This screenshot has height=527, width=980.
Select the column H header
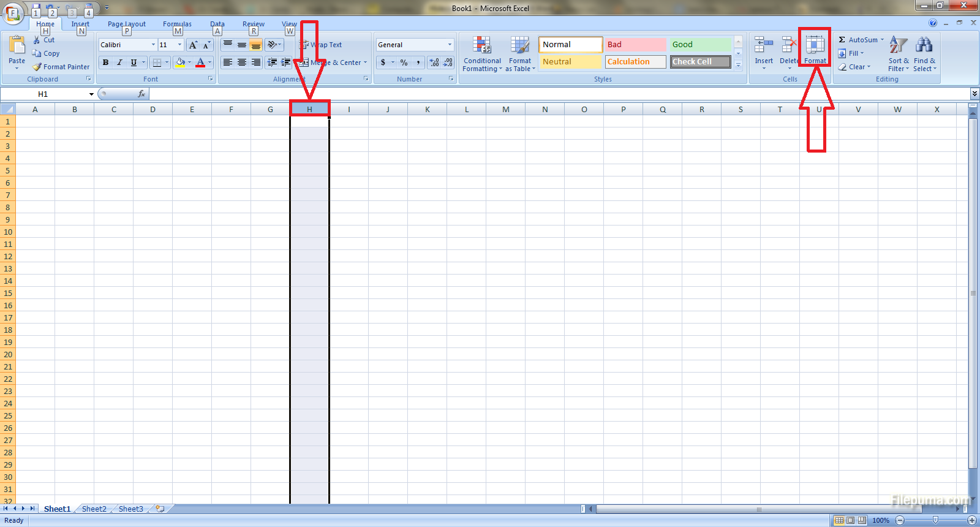[309, 109]
